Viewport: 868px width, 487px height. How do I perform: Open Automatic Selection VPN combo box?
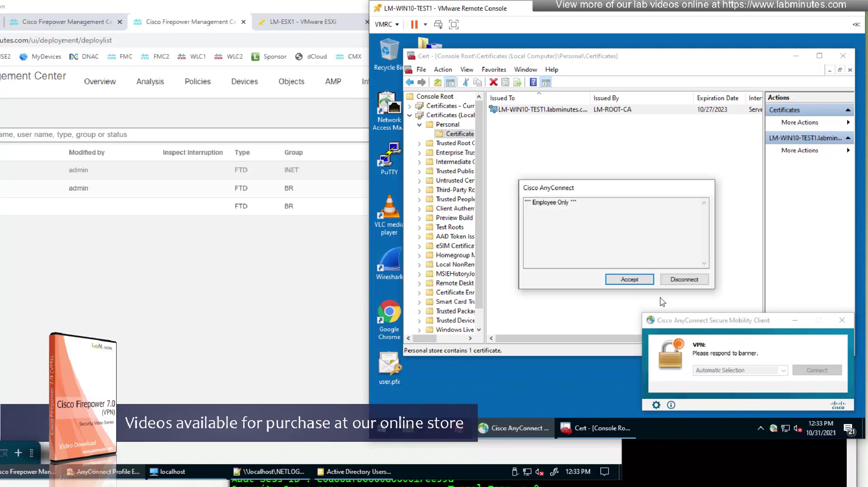point(740,370)
